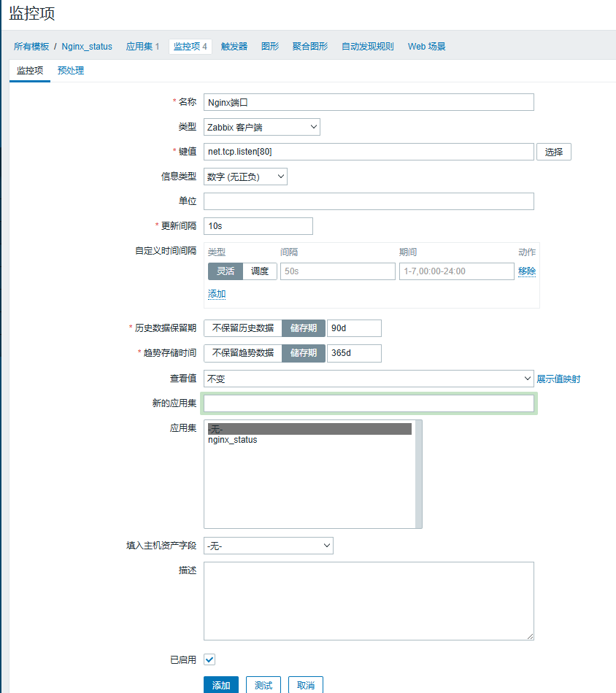This screenshot has width=616, height=693.
Task: Open the 聚合图形 tab
Action: (310, 47)
